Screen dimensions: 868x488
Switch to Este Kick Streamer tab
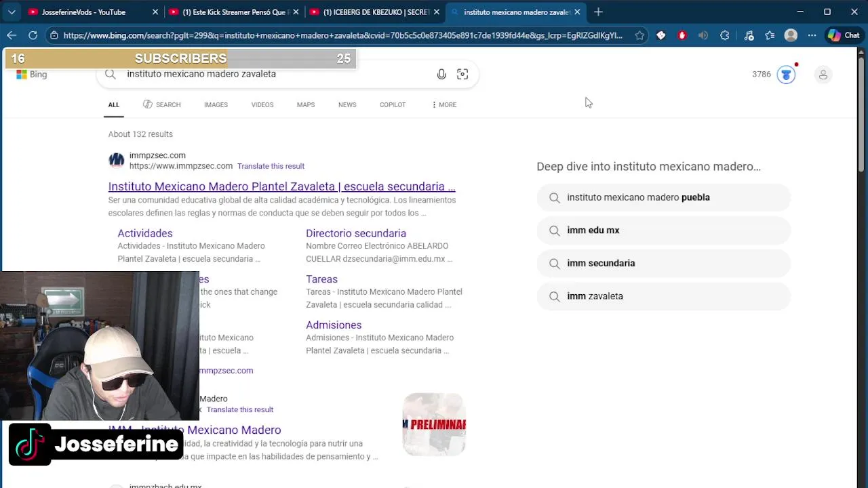click(235, 12)
